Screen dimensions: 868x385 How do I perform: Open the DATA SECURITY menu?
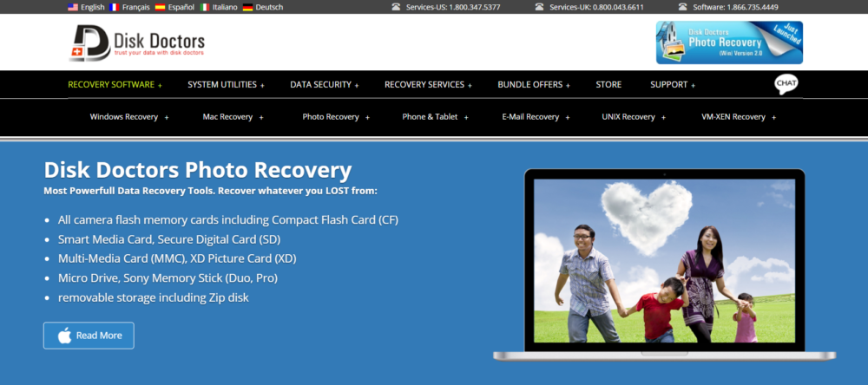point(320,85)
